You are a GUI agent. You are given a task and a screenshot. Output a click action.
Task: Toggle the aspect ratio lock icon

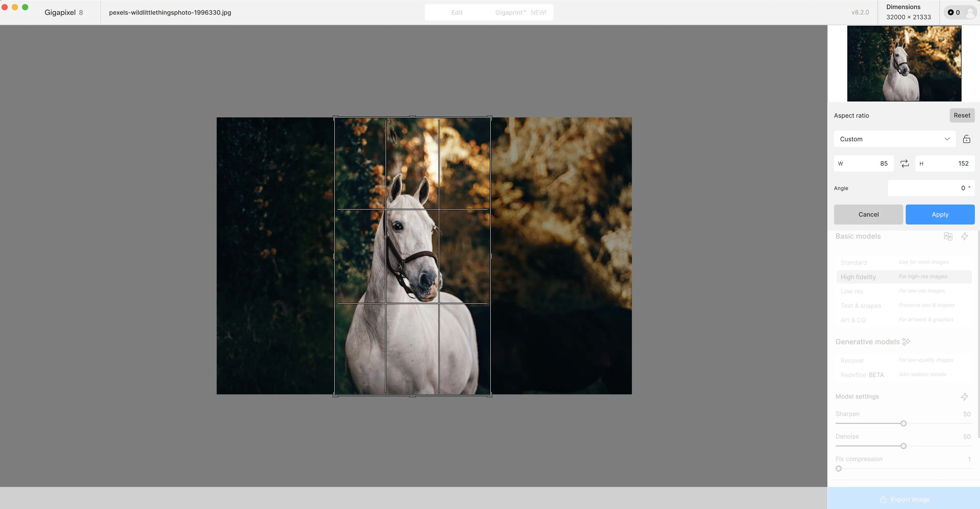tap(966, 139)
